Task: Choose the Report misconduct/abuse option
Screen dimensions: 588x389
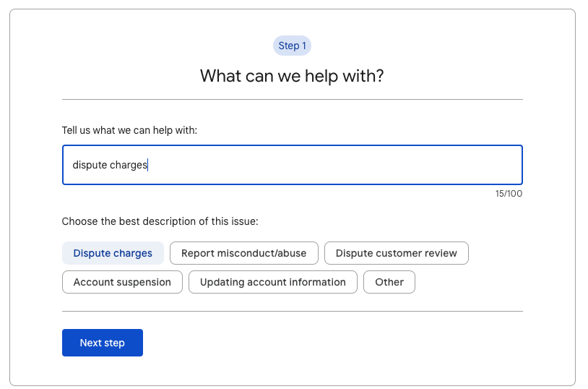Action: [x=243, y=253]
